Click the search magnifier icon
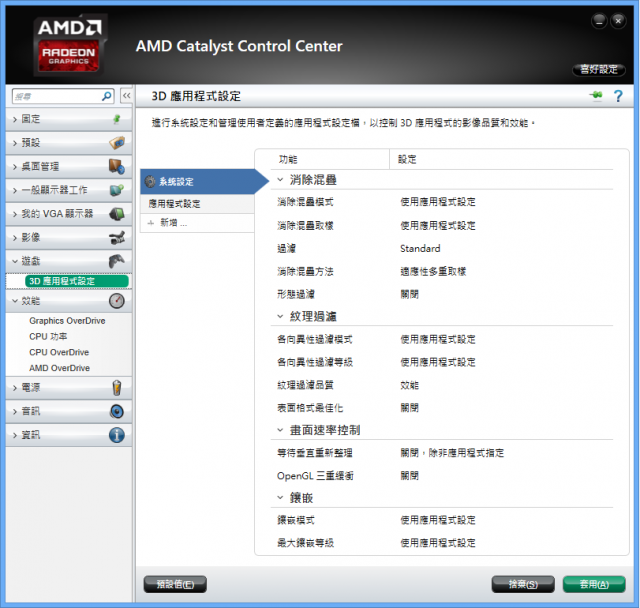640x608 pixels. click(106, 96)
